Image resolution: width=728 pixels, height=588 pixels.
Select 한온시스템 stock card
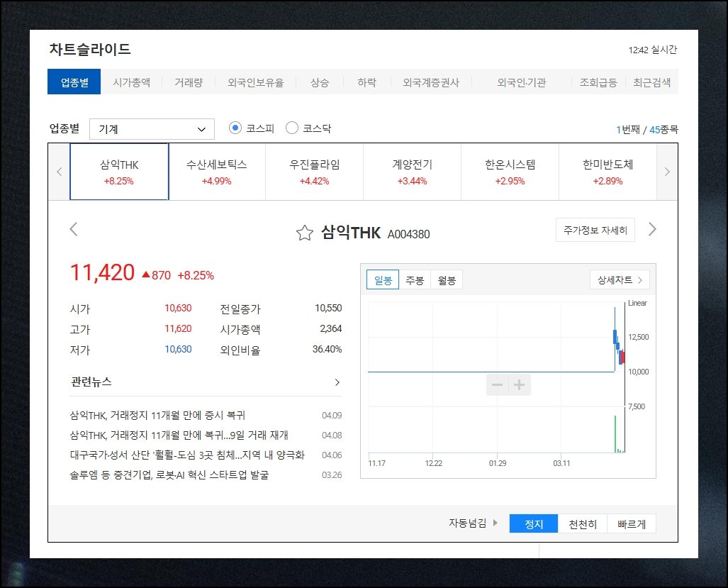pyautogui.click(x=510, y=172)
